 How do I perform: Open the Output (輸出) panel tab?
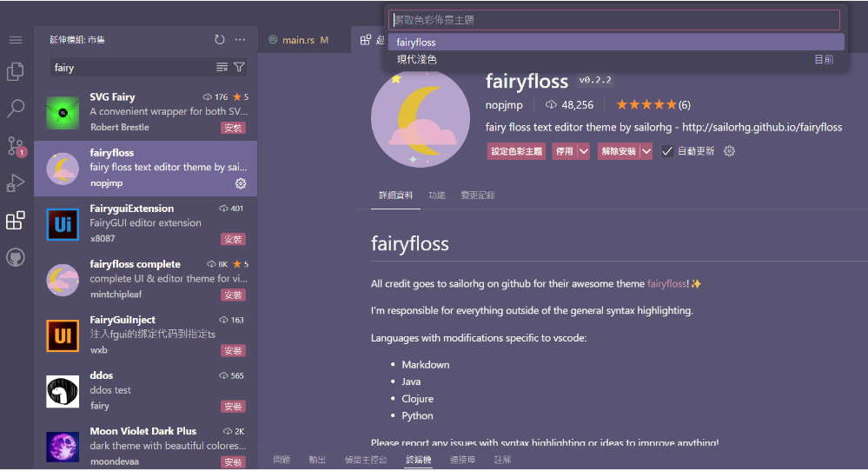pos(317,460)
